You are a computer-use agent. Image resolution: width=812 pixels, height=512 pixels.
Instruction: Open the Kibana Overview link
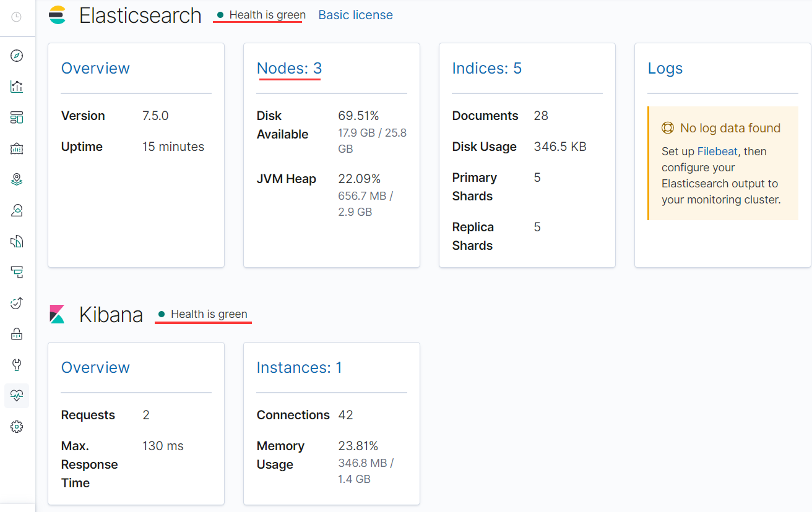[95, 367]
